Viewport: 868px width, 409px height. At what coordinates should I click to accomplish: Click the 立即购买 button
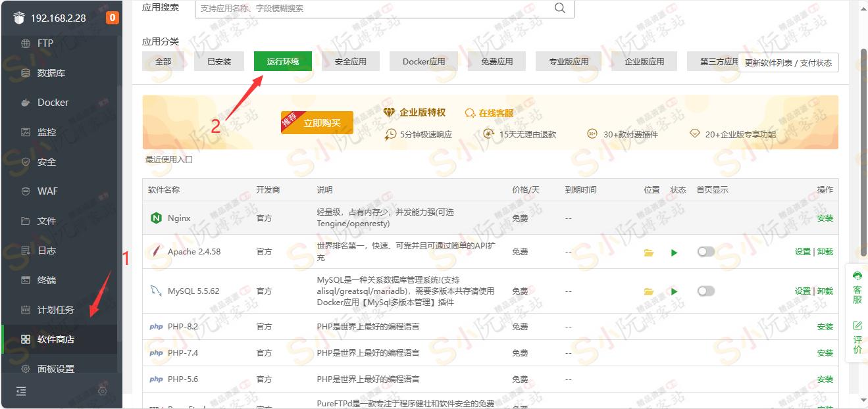[x=317, y=122]
